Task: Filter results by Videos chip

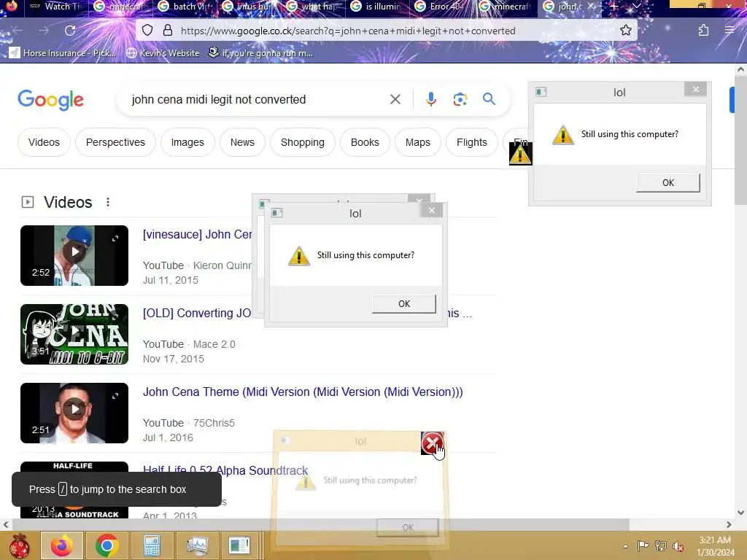Action: pos(44,142)
